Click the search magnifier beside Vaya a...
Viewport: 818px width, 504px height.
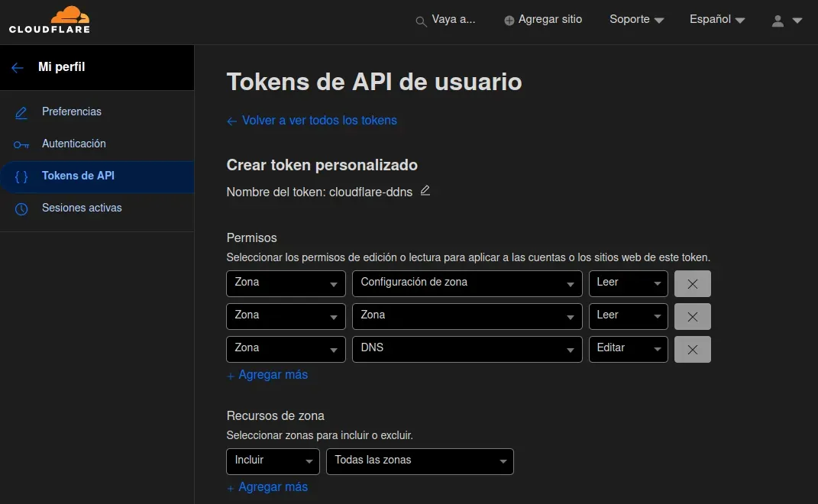click(421, 21)
